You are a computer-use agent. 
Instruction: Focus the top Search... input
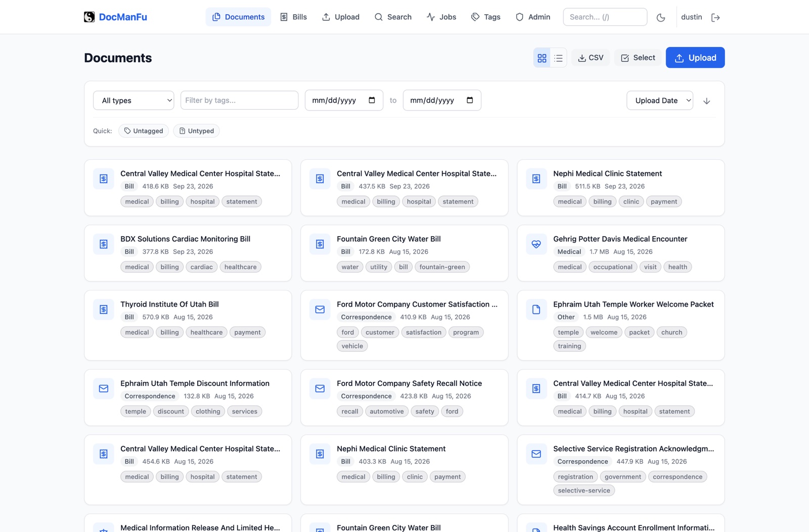[605, 17]
